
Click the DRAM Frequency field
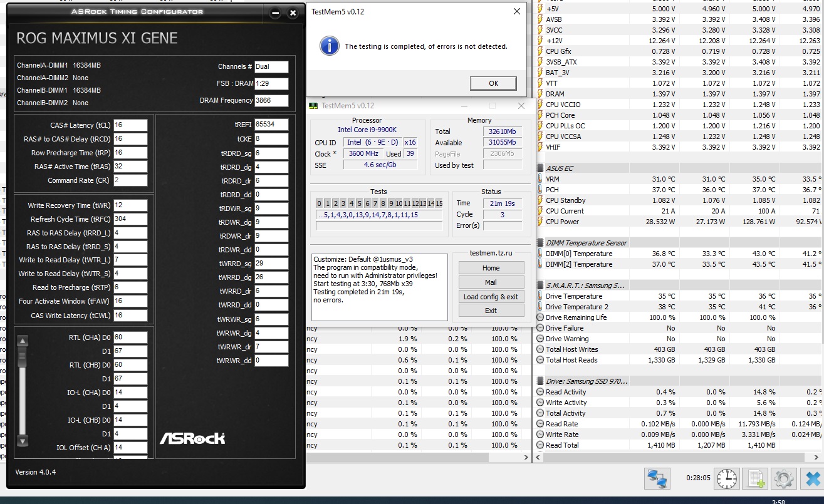271,100
